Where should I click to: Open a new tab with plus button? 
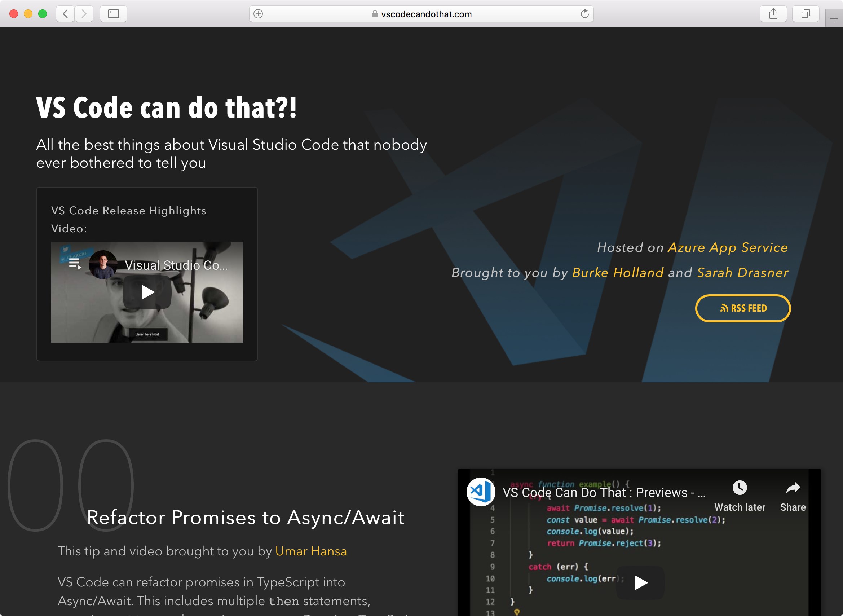(834, 18)
